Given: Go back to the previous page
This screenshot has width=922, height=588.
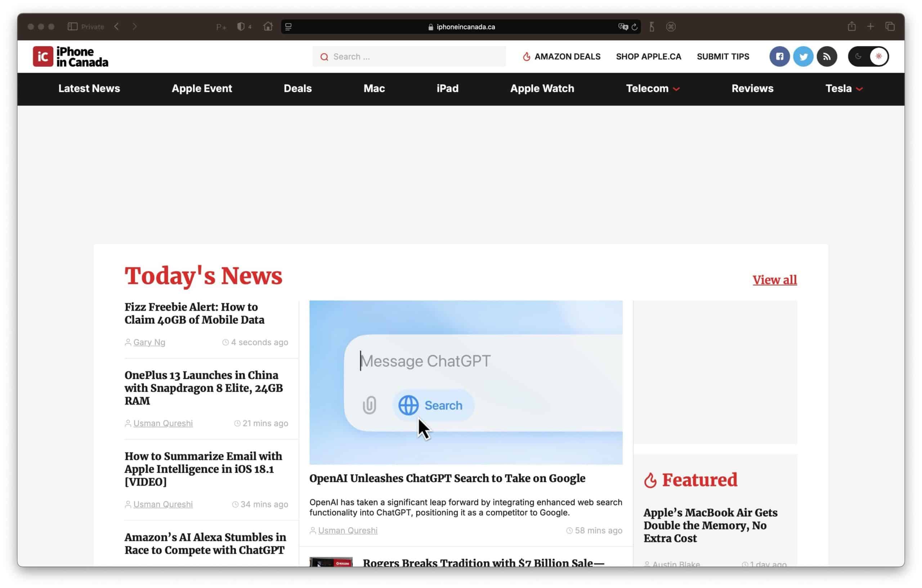Looking at the screenshot, I should point(117,27).
